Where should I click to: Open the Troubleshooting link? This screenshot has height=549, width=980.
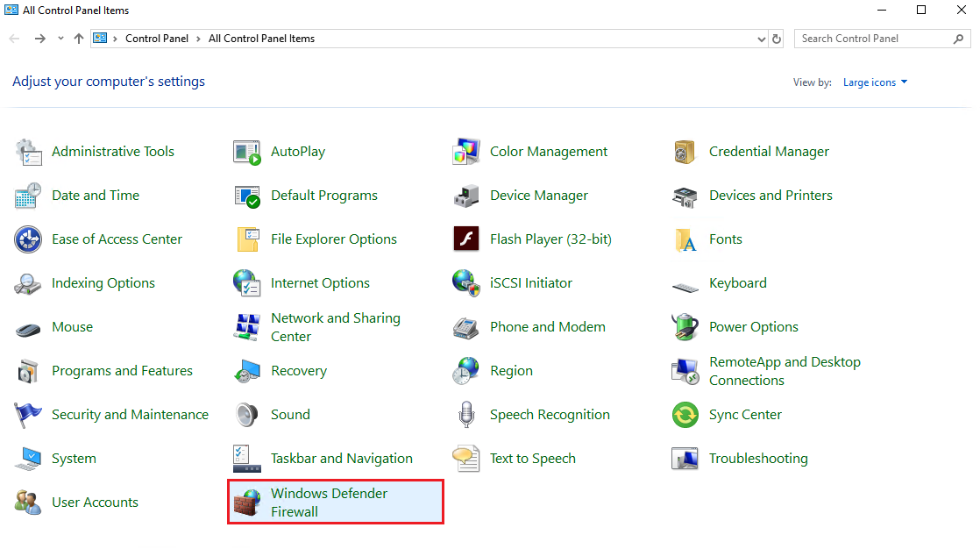(758, 459)
